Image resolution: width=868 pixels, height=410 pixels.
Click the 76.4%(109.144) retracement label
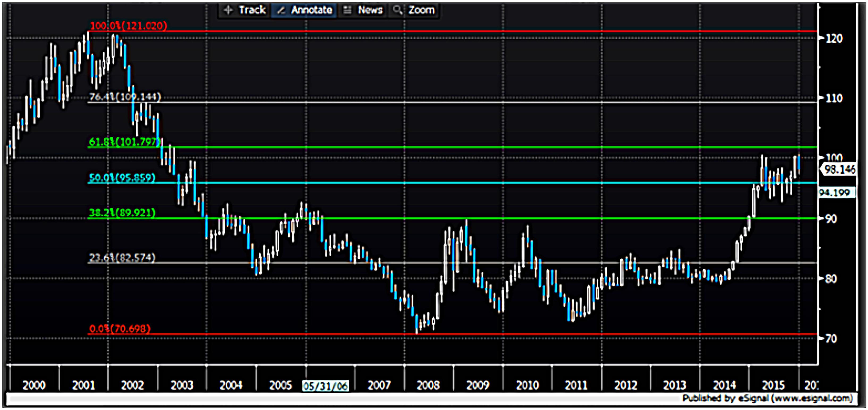(x=125, y=97)
